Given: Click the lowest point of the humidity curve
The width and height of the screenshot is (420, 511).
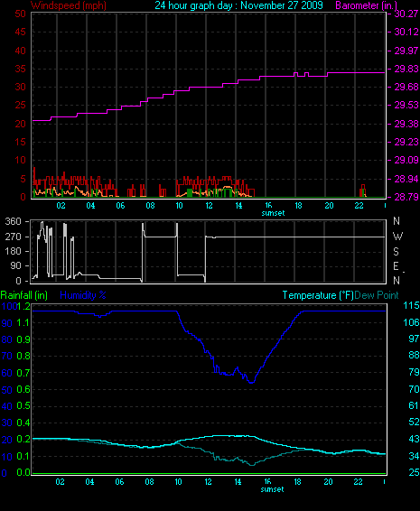Looking at the screenshot, I should [251, 382].
